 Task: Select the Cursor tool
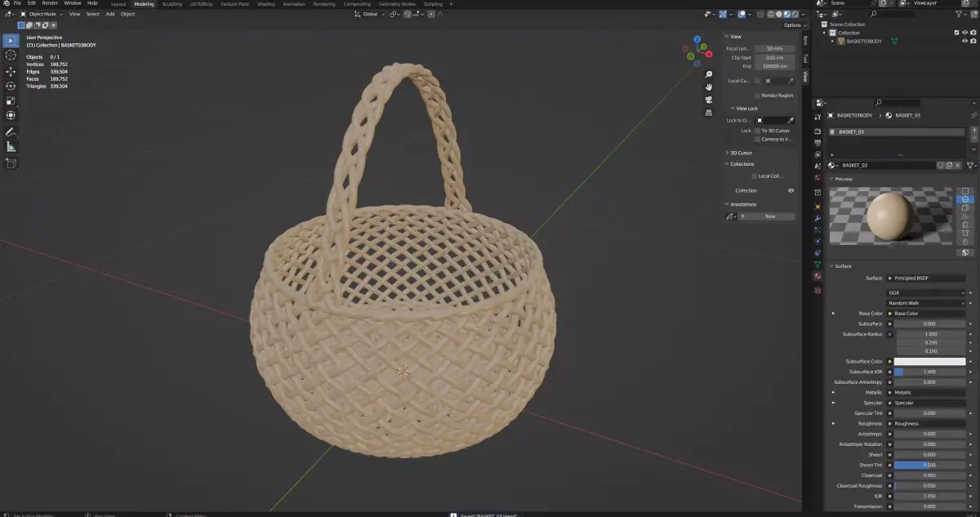click(x=11, y=55)
